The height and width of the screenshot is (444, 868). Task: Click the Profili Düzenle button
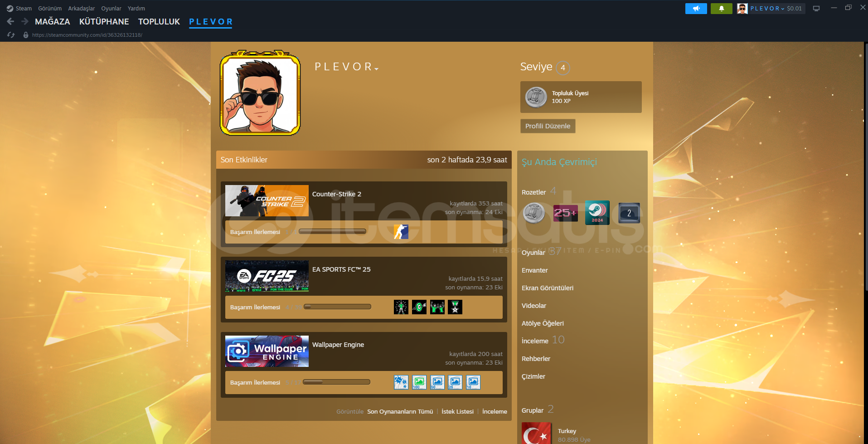548,126
